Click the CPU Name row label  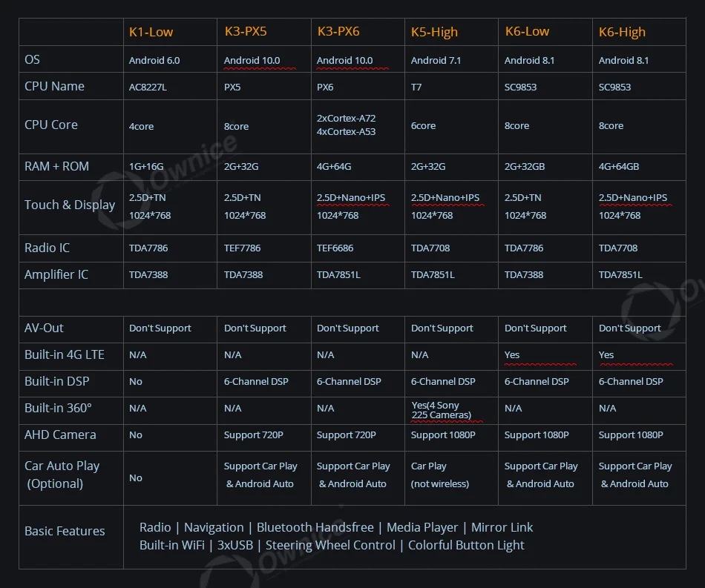pos(54,86)
